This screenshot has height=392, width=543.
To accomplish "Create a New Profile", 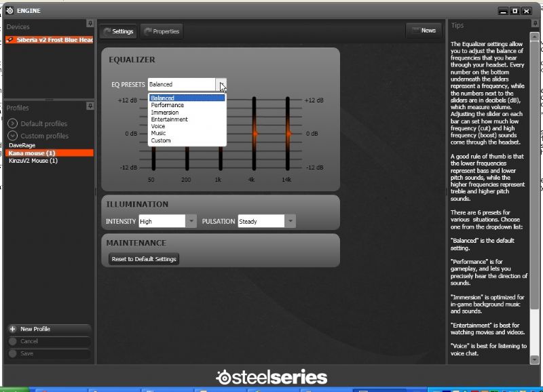I will pos(49,329).
